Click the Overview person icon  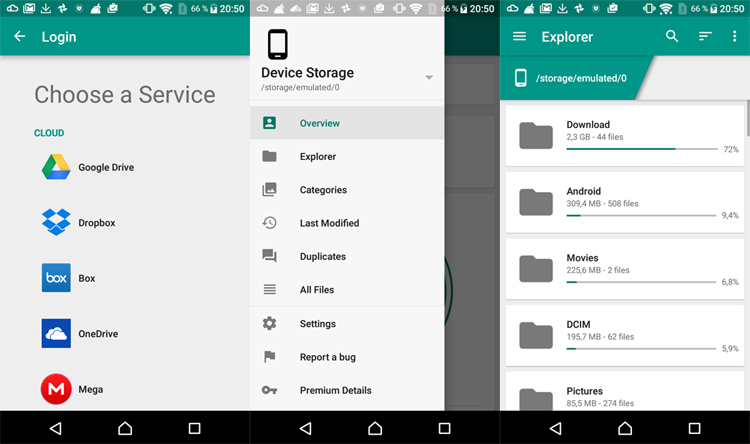[x=269, y=123]
